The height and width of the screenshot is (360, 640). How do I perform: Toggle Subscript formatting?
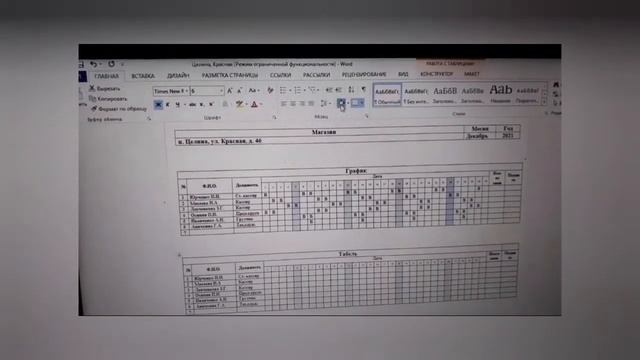[202, 105]
